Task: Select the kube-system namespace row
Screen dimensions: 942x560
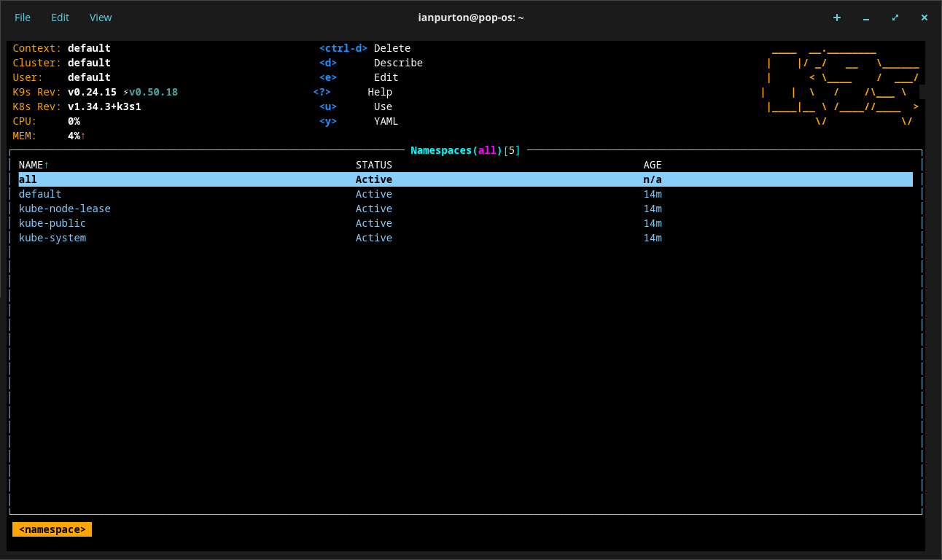Action: (x=52, y=238)
